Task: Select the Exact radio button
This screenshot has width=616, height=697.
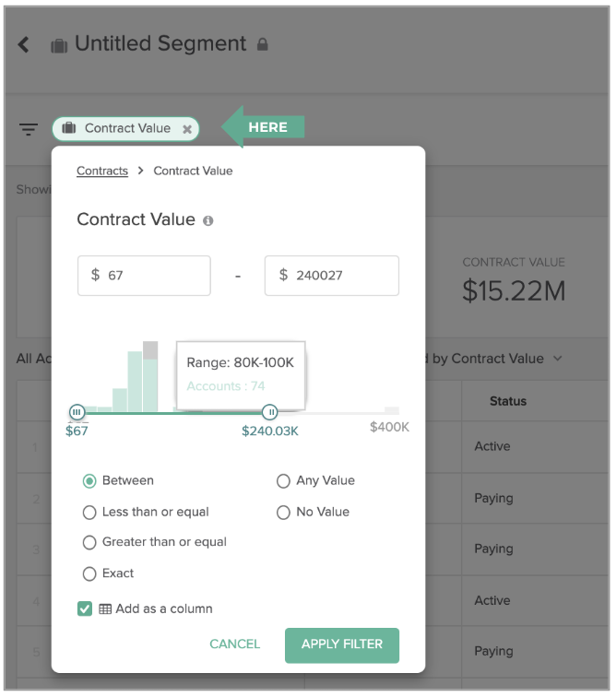Action: coord(89,573)
